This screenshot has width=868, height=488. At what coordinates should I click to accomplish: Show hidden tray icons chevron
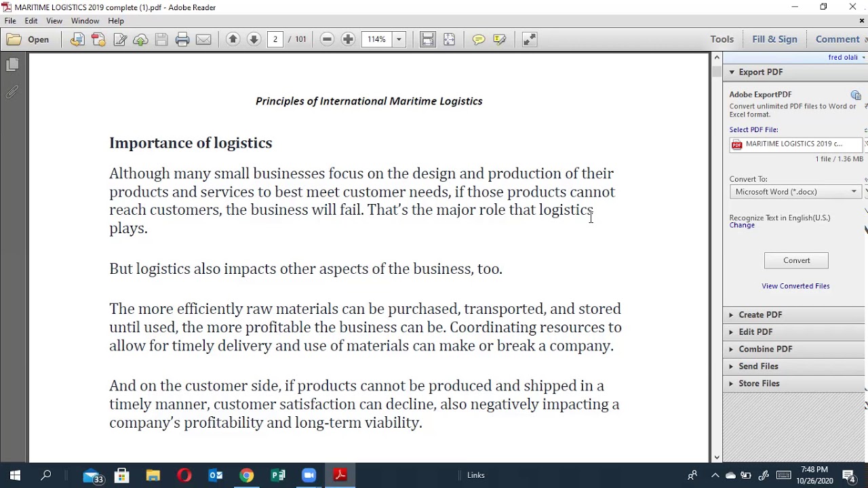[715, 475]
